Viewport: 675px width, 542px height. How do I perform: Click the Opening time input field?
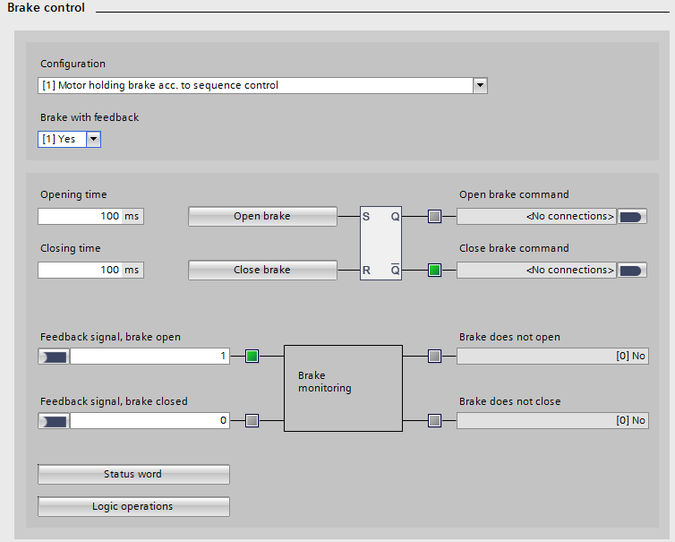(x=80, y=216)
